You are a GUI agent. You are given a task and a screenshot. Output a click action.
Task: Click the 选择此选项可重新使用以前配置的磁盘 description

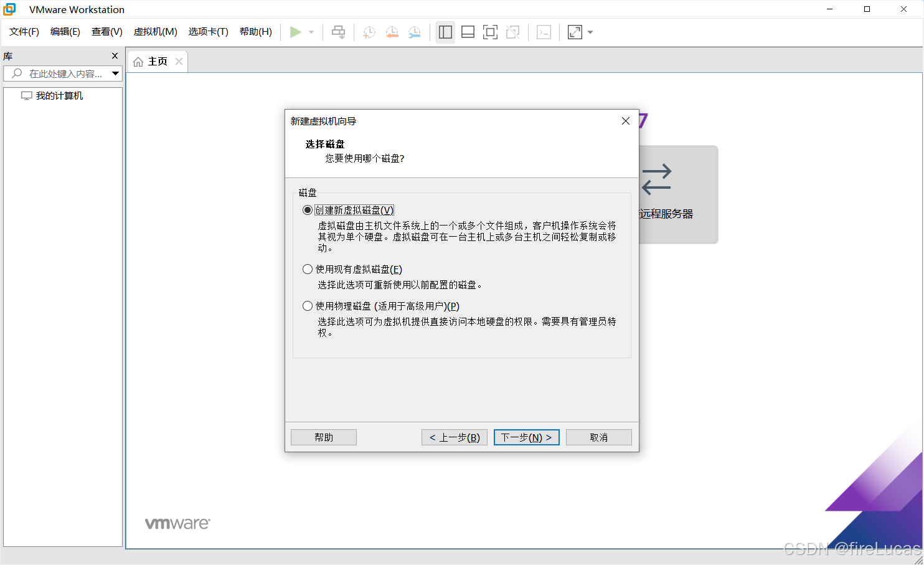click(400, 285)
